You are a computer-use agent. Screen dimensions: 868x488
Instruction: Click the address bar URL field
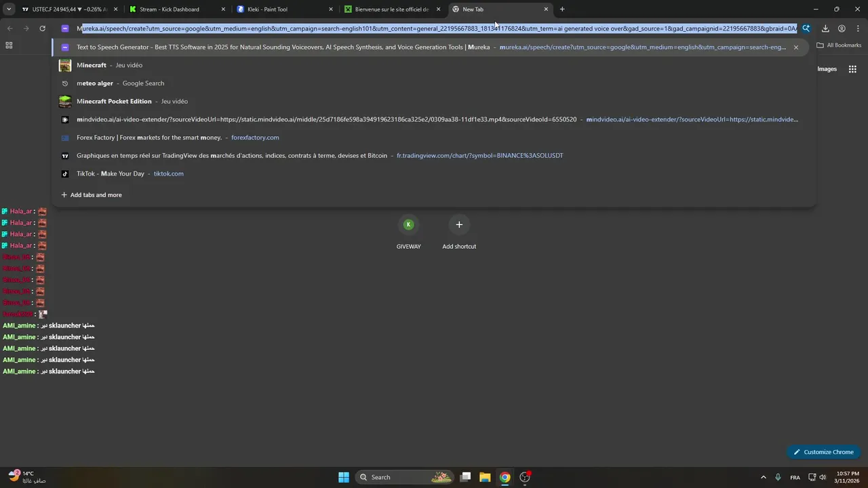click(x=437, y=29)
